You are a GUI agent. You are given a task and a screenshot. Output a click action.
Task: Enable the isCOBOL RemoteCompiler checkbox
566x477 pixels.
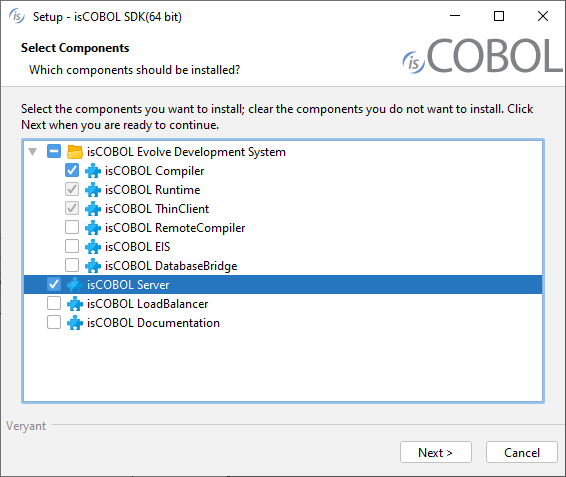[x=72, y=227]
